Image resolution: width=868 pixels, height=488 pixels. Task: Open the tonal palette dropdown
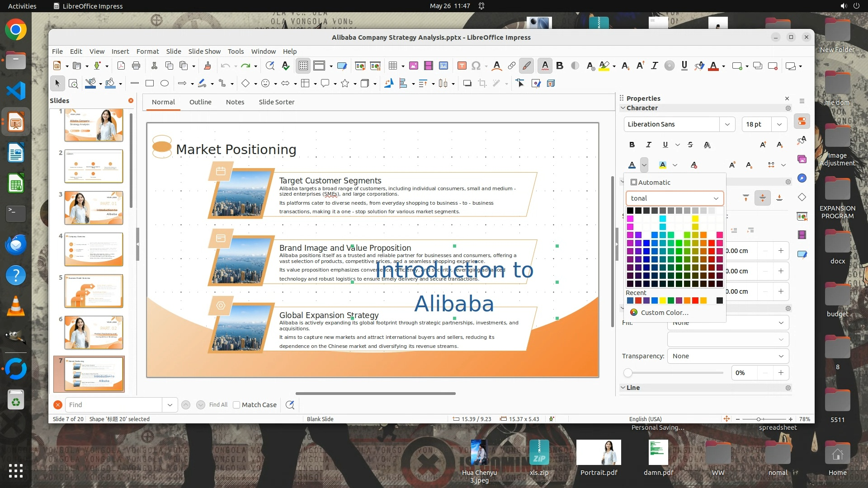click(x=675, y=198)
